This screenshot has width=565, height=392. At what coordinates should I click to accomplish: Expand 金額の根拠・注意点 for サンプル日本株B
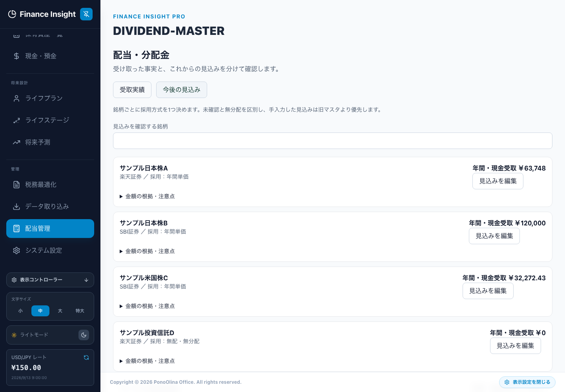147,251
